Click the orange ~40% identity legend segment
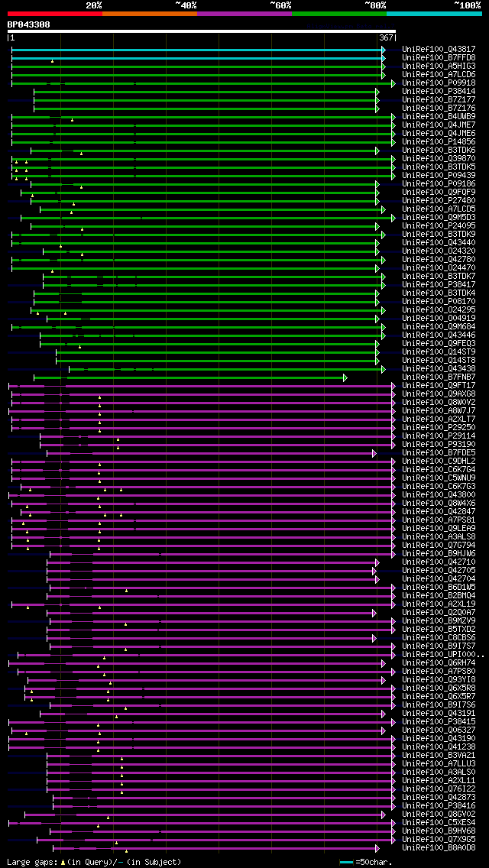The height and width of the screenshot is (868, 489). [150, 13]
